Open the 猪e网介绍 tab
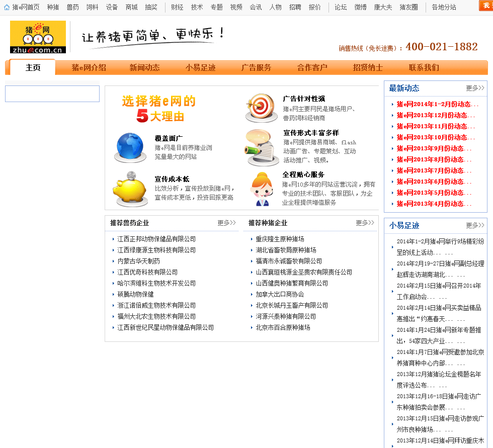493x448 pixels. 89,67
